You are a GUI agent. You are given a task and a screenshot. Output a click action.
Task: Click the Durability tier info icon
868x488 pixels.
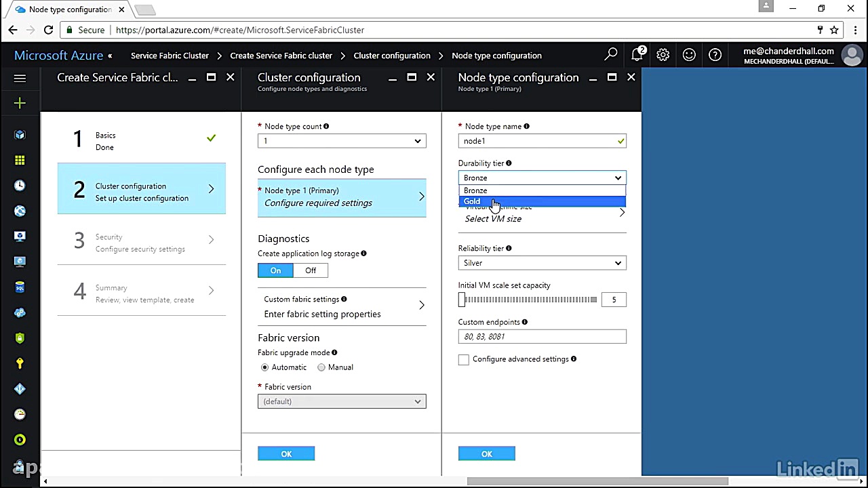[509, 163]
